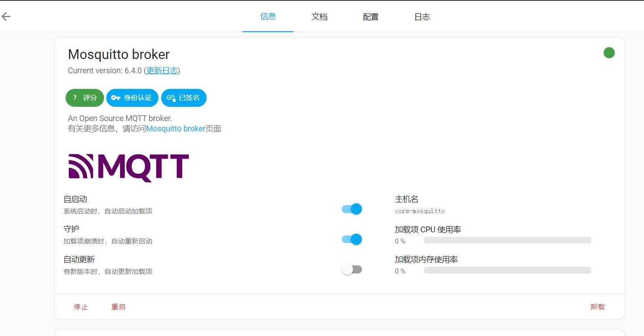Click the 停止 button
This screenshot has width=644, height=336.
tap(81, 307)
